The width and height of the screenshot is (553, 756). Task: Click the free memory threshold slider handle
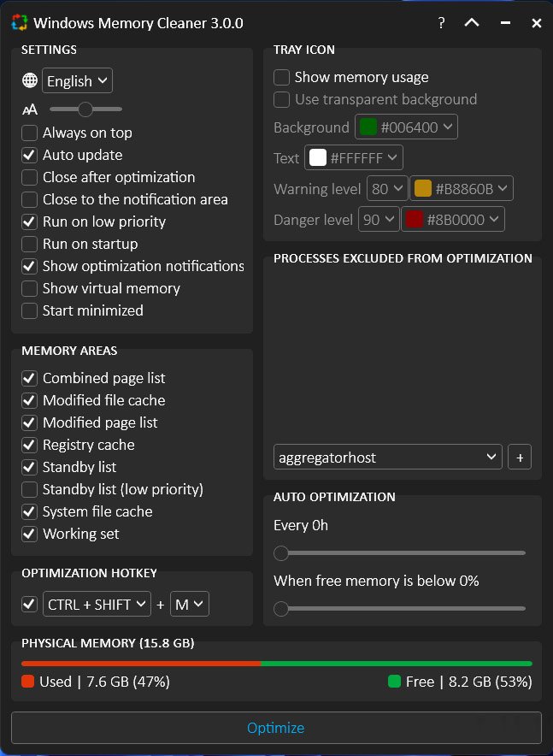point(281,609)
